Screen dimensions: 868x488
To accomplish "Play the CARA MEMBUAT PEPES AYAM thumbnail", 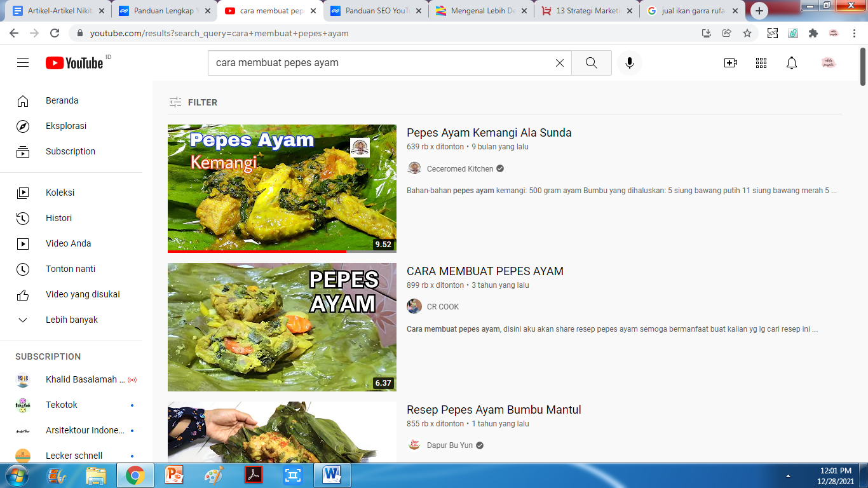I will pos(282,327).
